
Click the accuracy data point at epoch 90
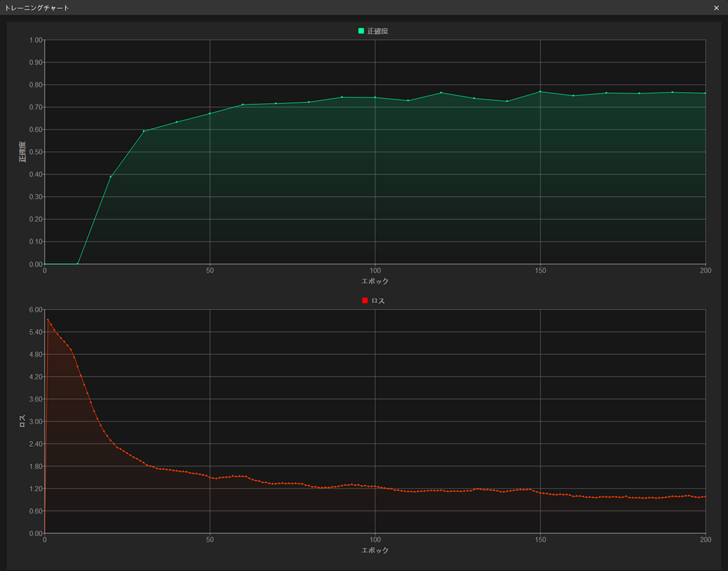pyautogui.click(x=342, y=97)
